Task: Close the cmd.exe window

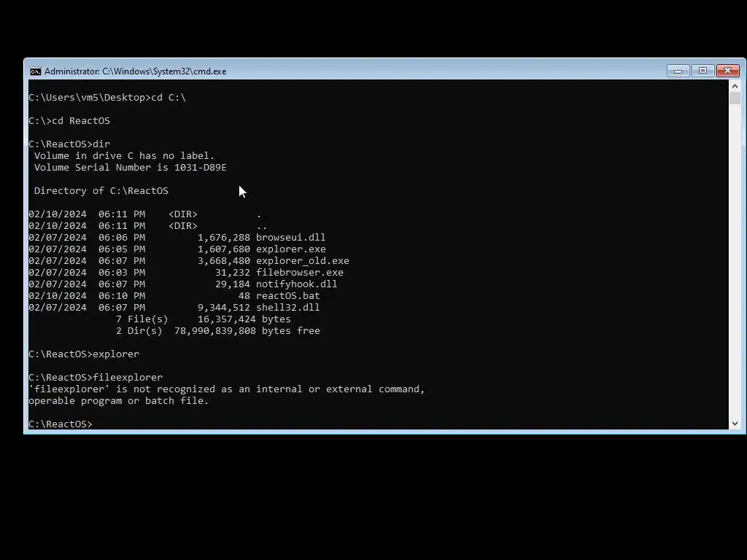Action: pos(727,71)
